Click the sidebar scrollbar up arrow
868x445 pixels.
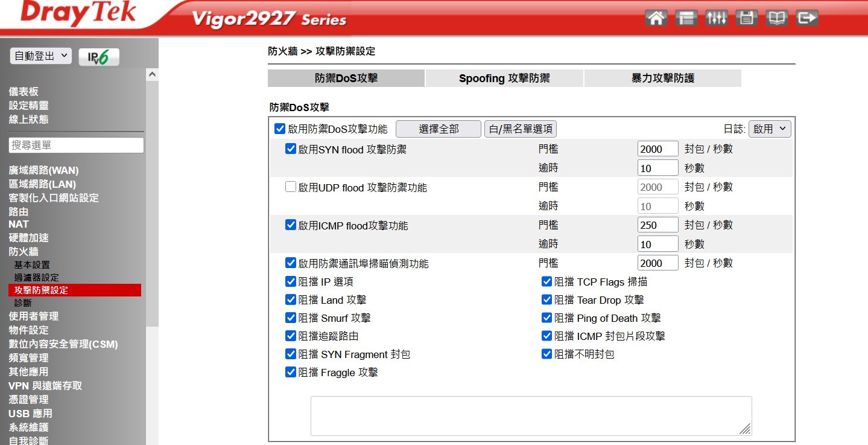[x=153, y=74]
